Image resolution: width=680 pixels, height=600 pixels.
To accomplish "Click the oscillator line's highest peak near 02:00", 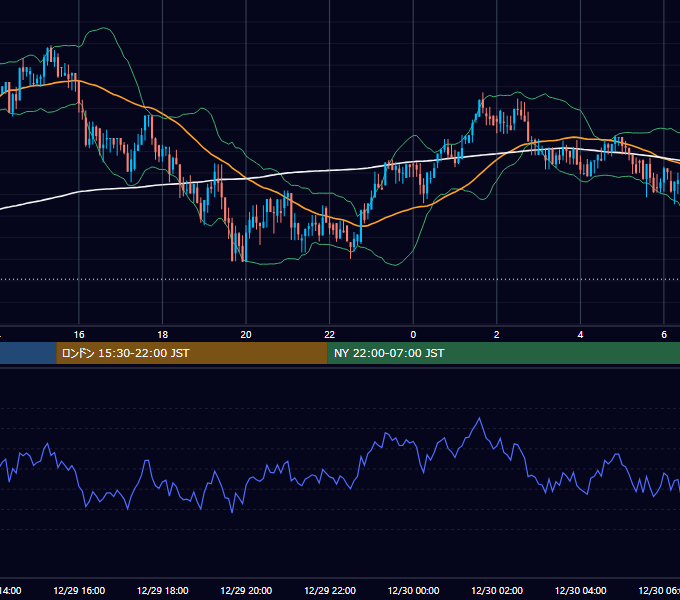I will coord(479,419).
